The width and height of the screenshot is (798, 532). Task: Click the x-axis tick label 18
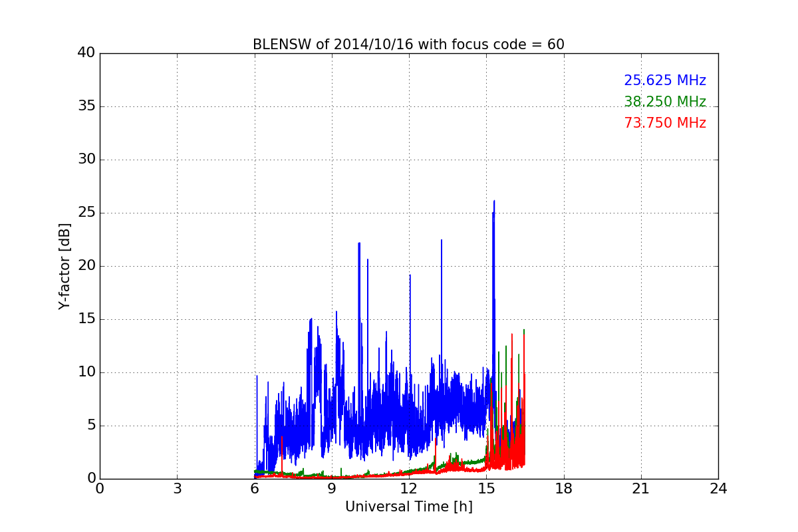(564, 488)
